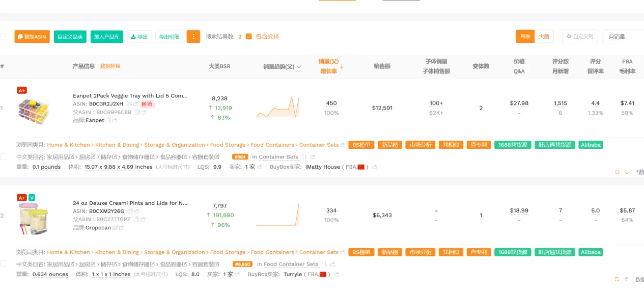Uncheck the 包含变体 checkbox
644x293 pixels.
coord(248,37)
